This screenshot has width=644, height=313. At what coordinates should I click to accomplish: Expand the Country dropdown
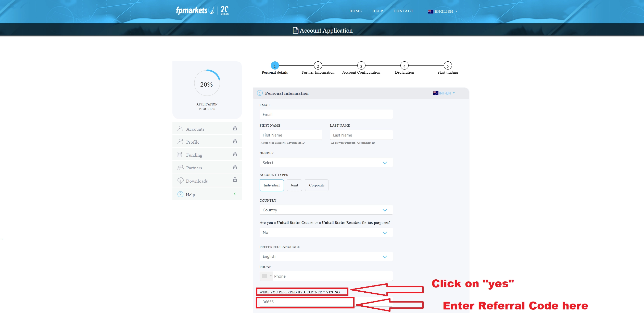[x=326, y=210]
